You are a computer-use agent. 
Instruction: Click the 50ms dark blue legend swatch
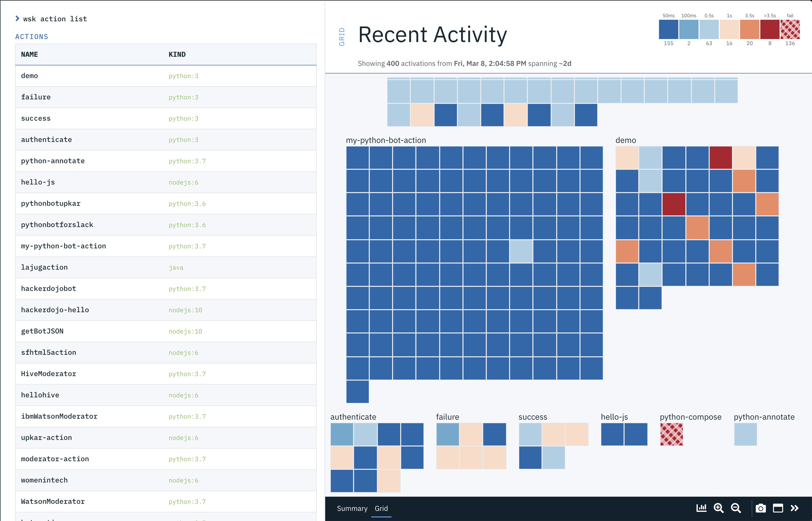tap(668, 29)
